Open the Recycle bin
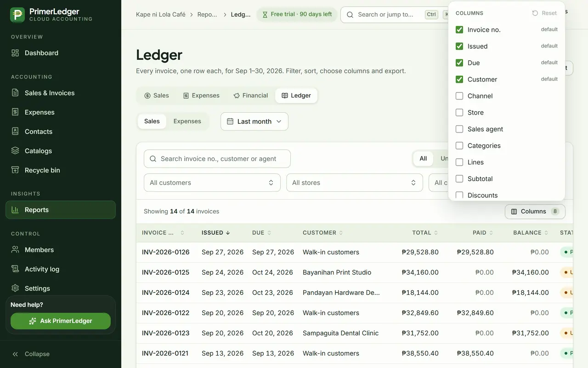This screenshot has width=588, height=368. coord(61,170)
